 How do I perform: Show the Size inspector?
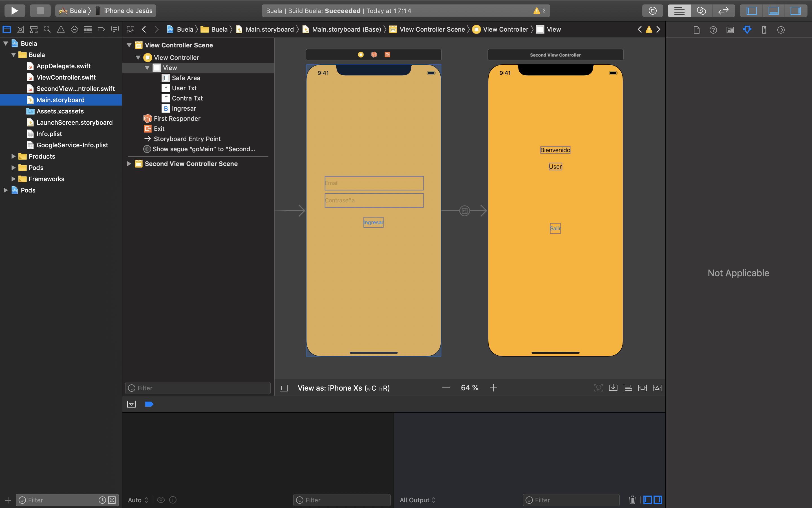point(764,30)
